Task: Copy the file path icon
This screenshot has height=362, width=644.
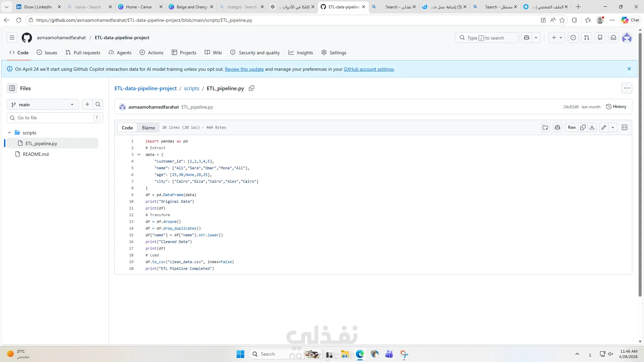Action: coord(252,88)
